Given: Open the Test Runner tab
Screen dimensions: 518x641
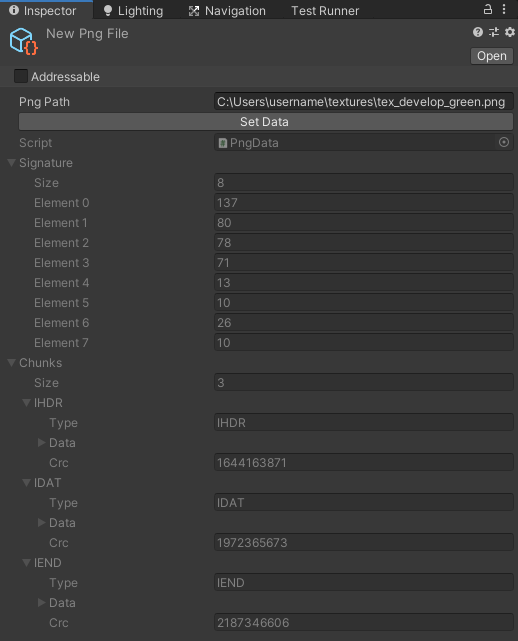Looking at the screenshot, I should [x=325, y=11].
